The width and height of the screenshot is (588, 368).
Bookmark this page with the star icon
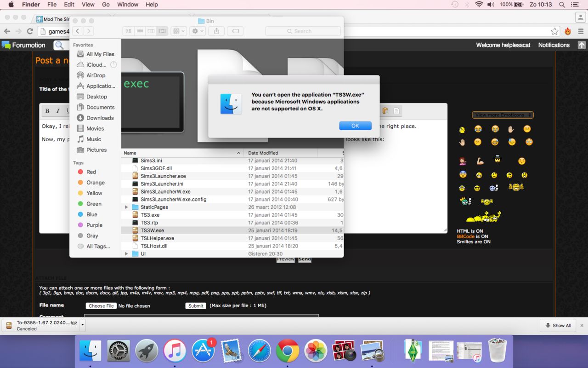point(555,31)
